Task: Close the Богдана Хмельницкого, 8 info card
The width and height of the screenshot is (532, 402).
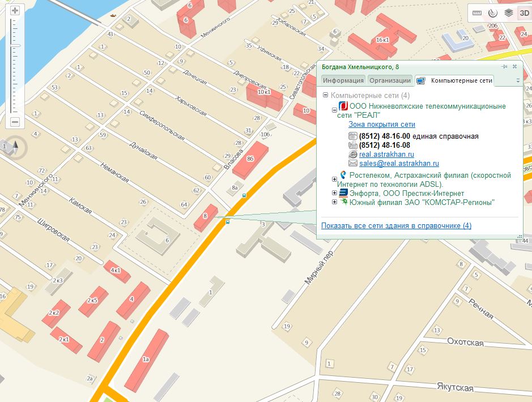Action: [x=514, y=67]
